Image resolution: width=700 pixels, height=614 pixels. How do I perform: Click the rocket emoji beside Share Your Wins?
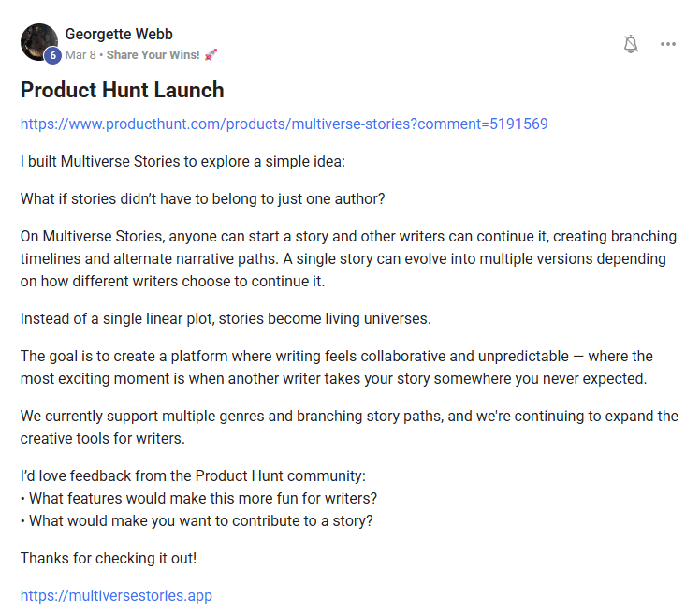(x=211, y=55)
